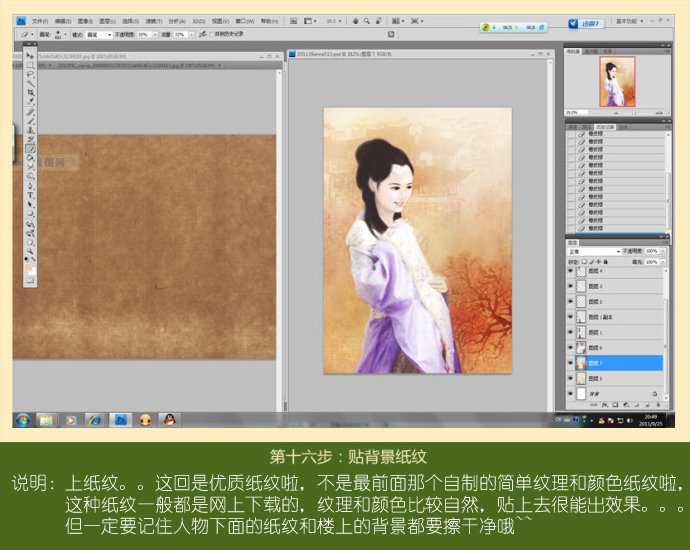Enable airbrush mode in options bar
This screenshot has width=690, height=550.
(x=202, y=34)
